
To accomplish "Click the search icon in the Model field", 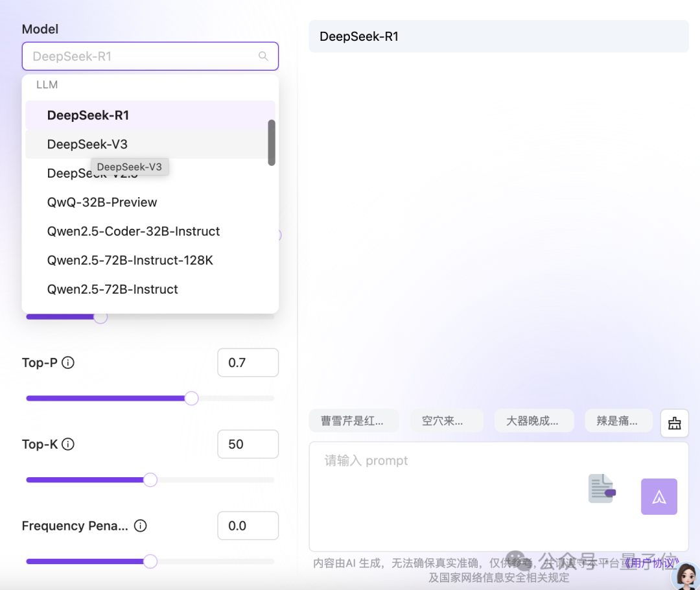I will [262, 56].
